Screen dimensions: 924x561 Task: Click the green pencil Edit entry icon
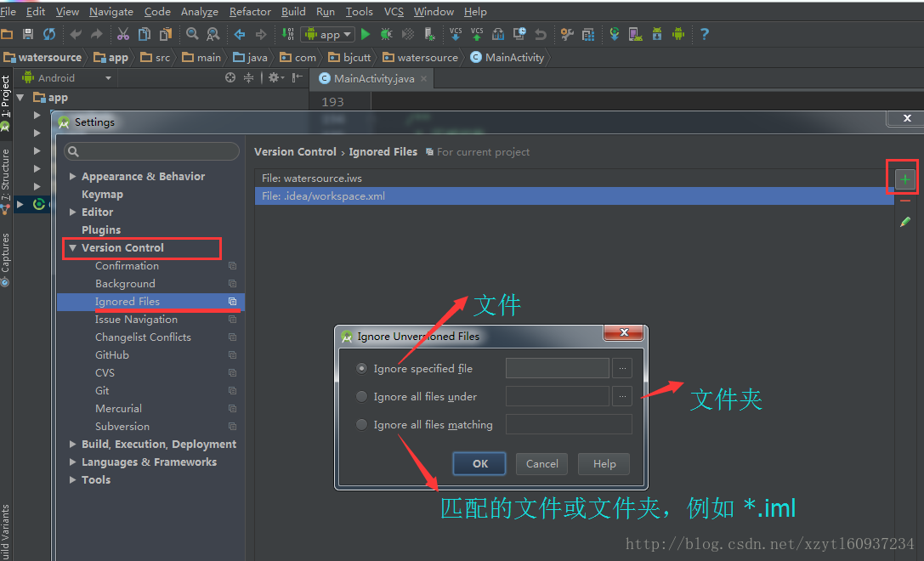coord(905,222)
